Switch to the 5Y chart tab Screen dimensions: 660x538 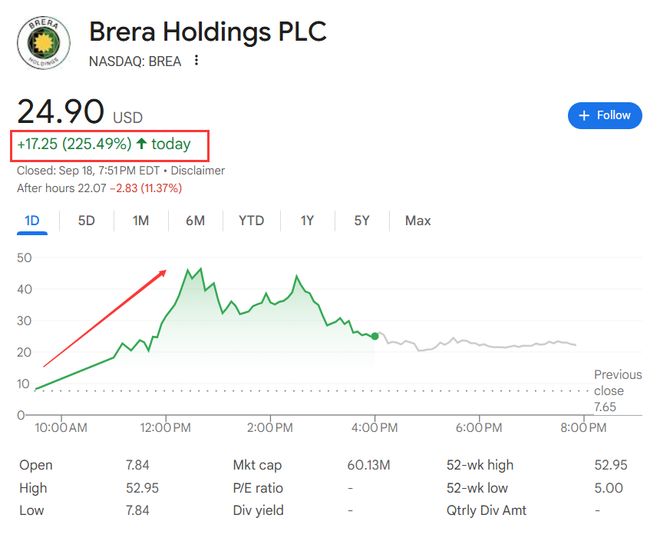coord(362,220)
